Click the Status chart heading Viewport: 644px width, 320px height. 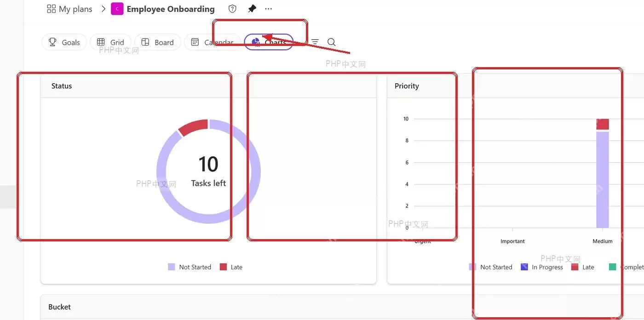click(x=62, y=86)
